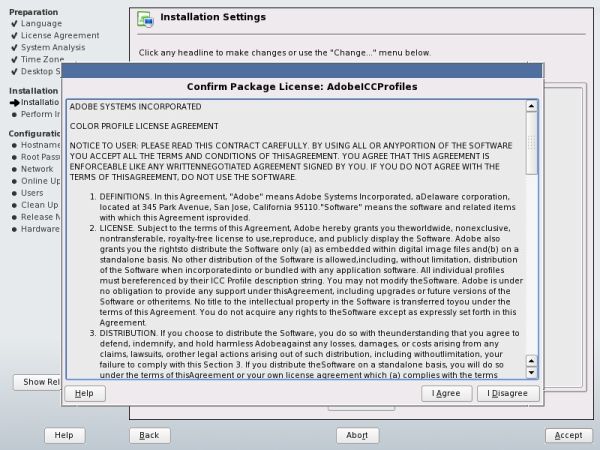600x450 pixels.
Task: Click bottom scroll down arrow of license text
Action: 531,372
